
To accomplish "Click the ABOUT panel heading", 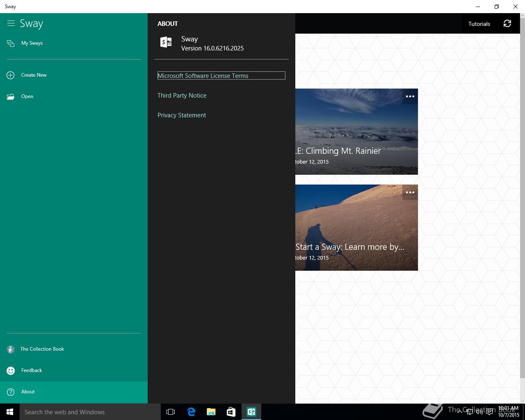I will tap(168, 24).
